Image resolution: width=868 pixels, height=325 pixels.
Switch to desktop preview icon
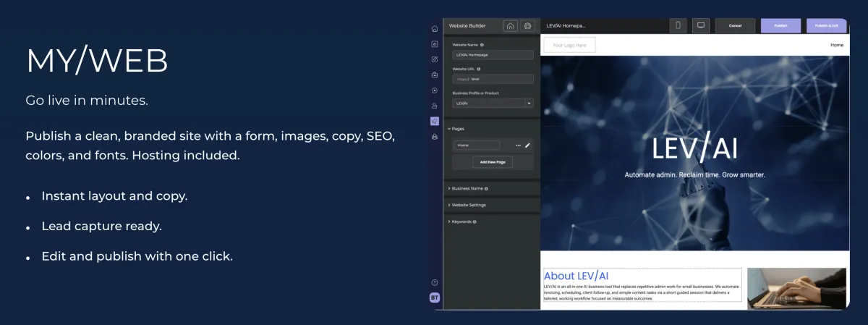[700, 25]
